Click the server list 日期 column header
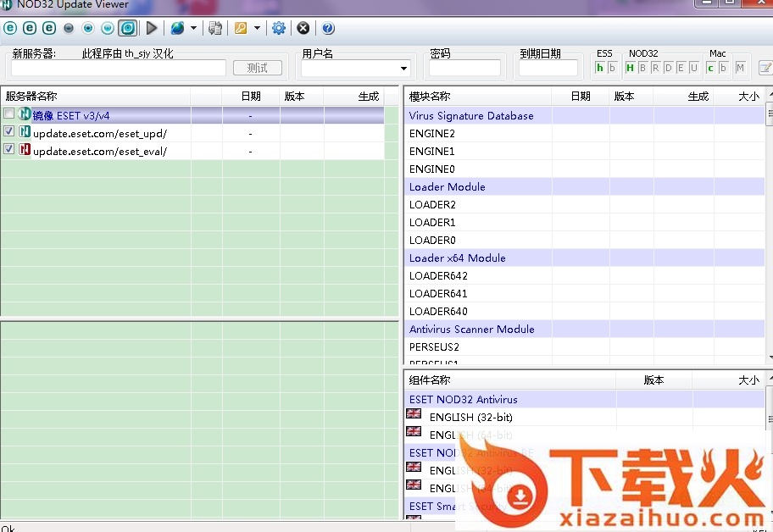The width and height of the screenshot is (773, 532). pyautogui.click(x=251, y=96)
